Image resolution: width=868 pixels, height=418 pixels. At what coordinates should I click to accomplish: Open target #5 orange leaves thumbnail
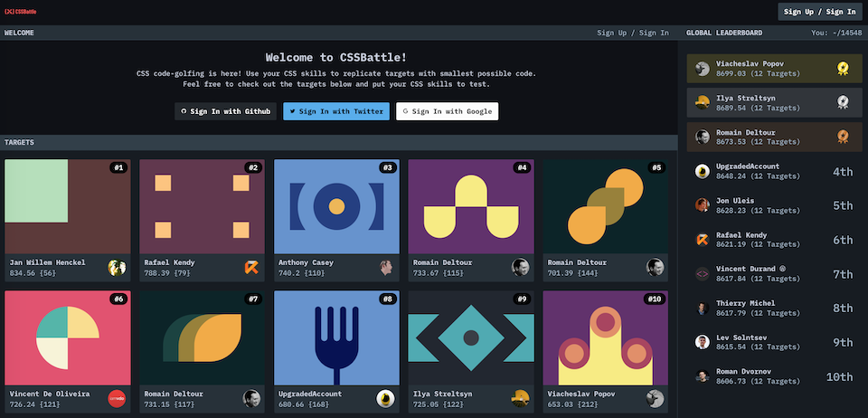coord(606,206)
